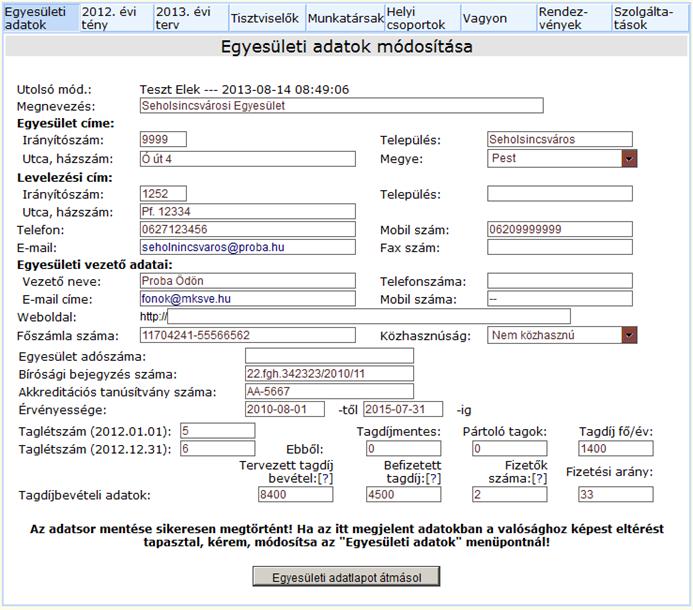The width and height of the screenshot is (693, 610).
Task: Click the Település field containing Seholsincsváros
Action: (x=560, y=139)
